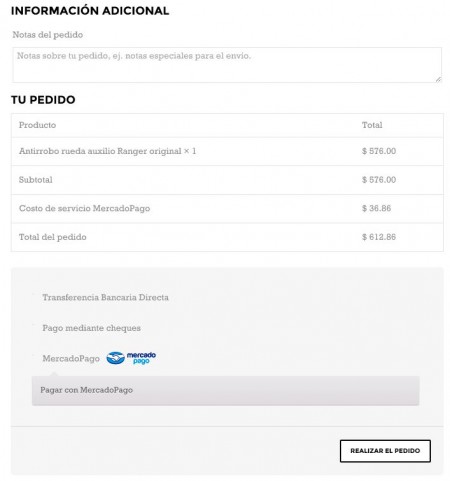Click the $ 612.86 order total
This screenshot has height=481, width=450.
(379, 237)
